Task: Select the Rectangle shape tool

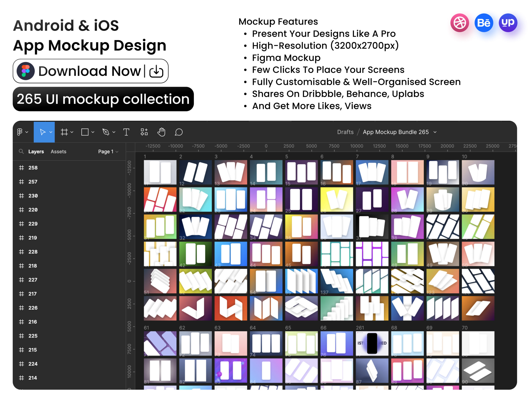Action: pyautogui.click(x=85, y=132)
